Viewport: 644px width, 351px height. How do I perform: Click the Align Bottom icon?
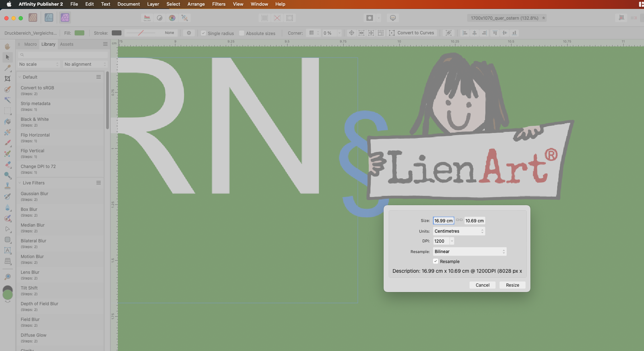[514, 33]
